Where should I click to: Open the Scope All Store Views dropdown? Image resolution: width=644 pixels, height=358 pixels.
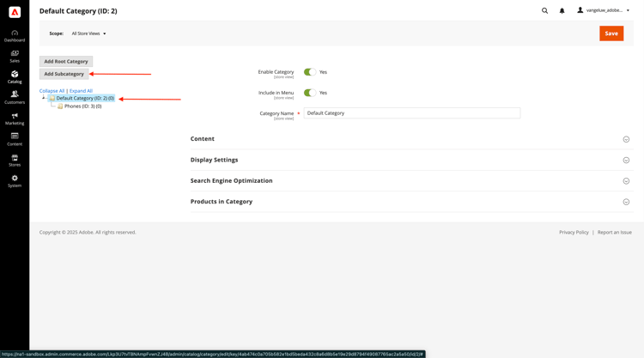click(88, 33)
